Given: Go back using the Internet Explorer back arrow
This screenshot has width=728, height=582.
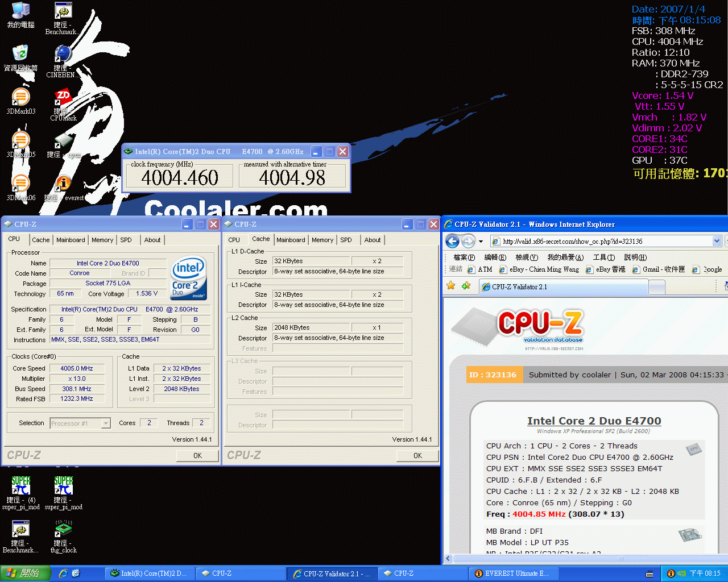Looking at the screenshot, I should tap(453, 242).
